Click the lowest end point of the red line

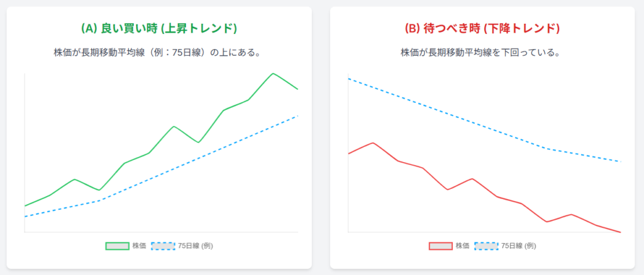[621, 232]
